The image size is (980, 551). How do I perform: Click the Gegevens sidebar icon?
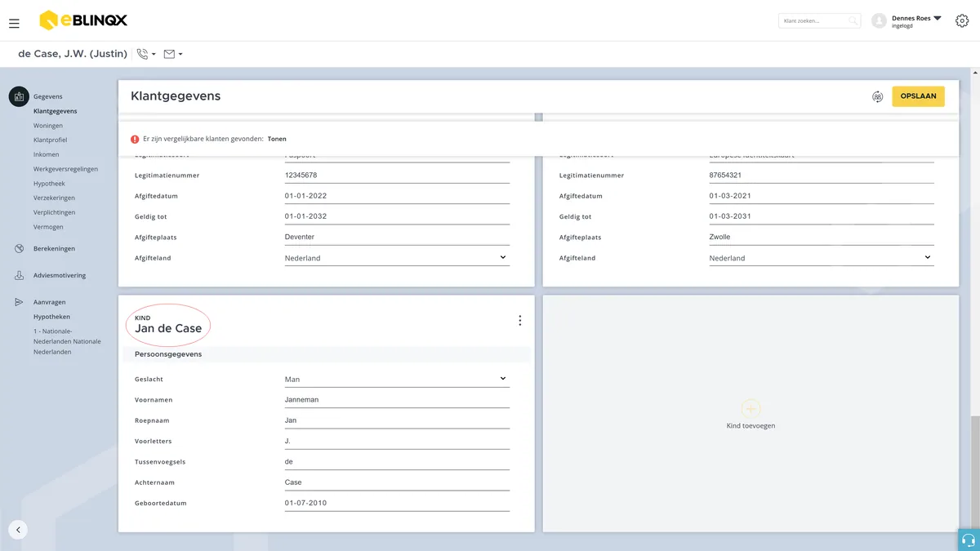click(x=19, y=96)
